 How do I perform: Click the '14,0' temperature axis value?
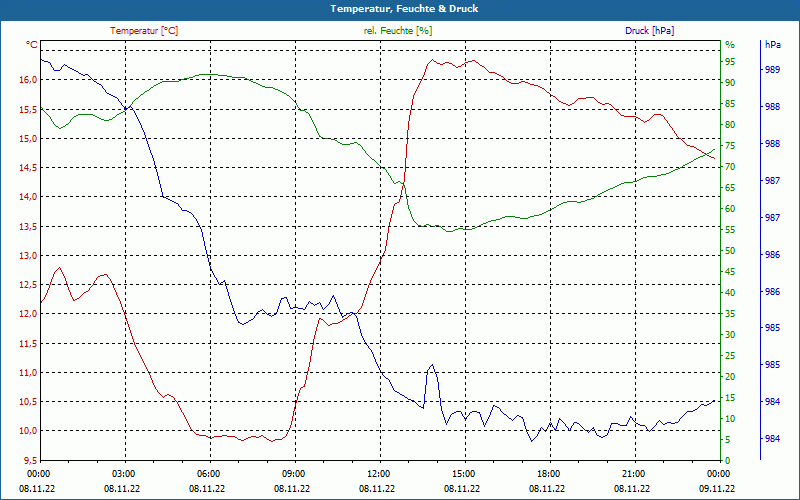[x=28, y=196]
